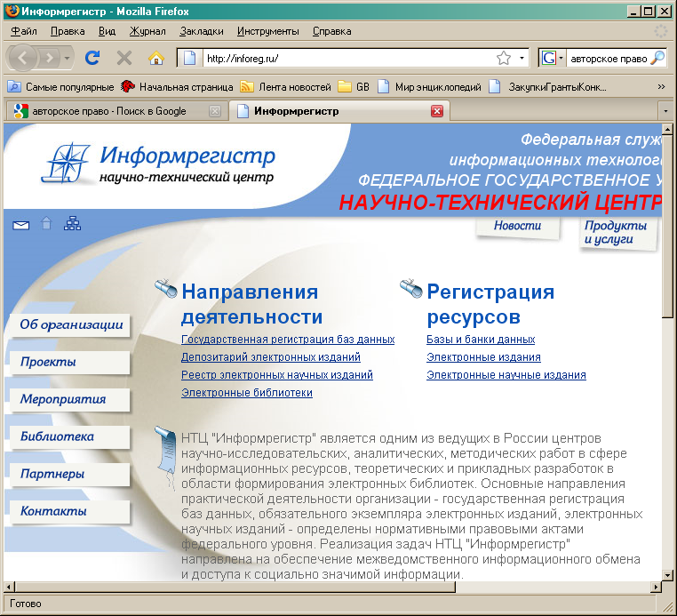Click the envelope mail icon
Image resolution: width=677 pixels, height=616 pixels.
click(x=20, y=225)
